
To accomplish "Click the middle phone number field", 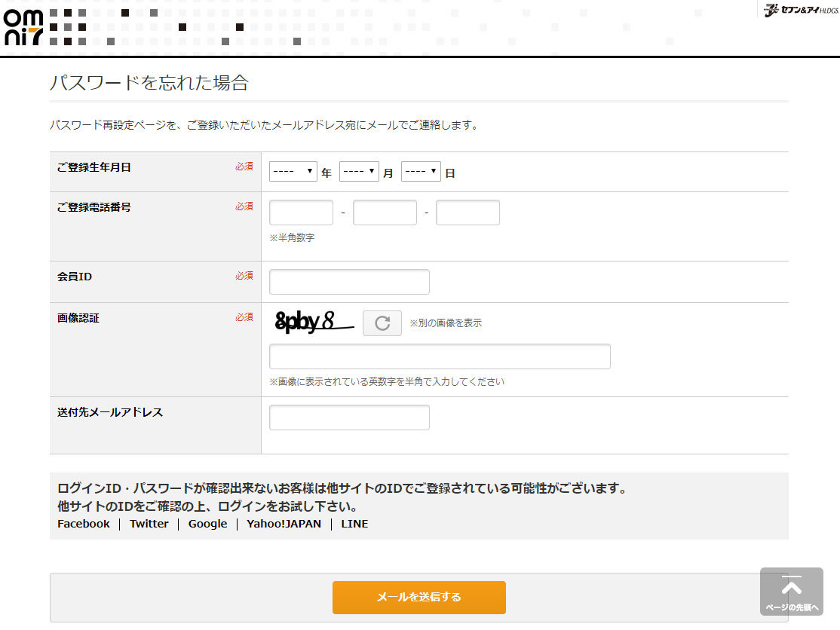I will (385, 213).
